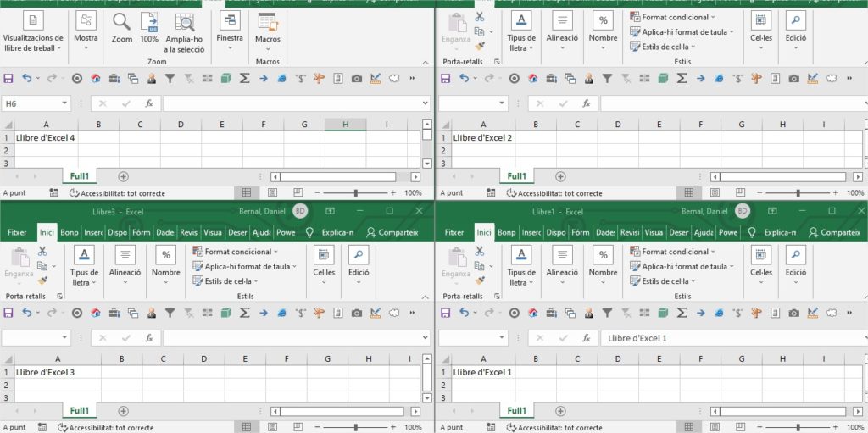This screenshot has width=868, height=433.
Task: Open Macros icon in Llibre d'Excel 4 ribbon
Action: click(x=267, y=23)
